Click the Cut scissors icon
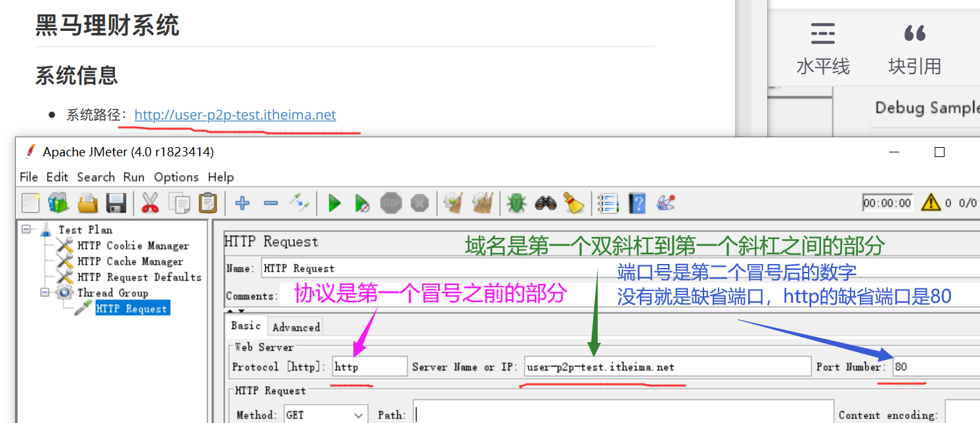The width and height of the screenshot is (980, 423). coord(150,203)
